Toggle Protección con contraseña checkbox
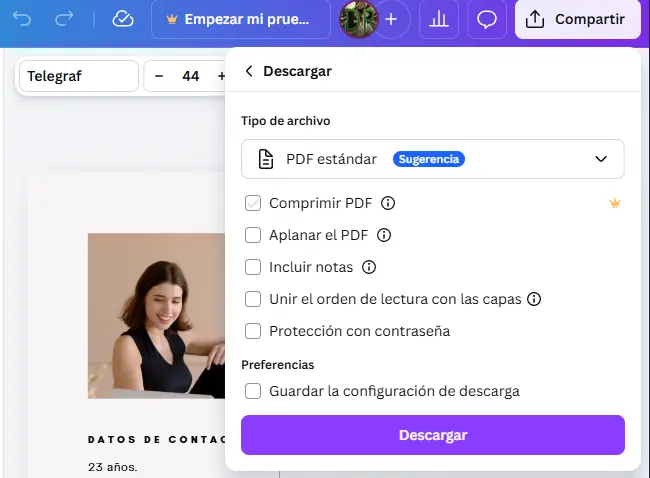The height and width of the screenshot is (478, 650). (x=254, y=331)
